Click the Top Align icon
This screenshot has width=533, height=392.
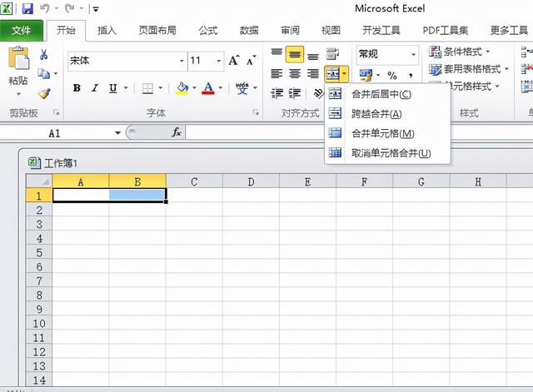[x=276, y=53]
